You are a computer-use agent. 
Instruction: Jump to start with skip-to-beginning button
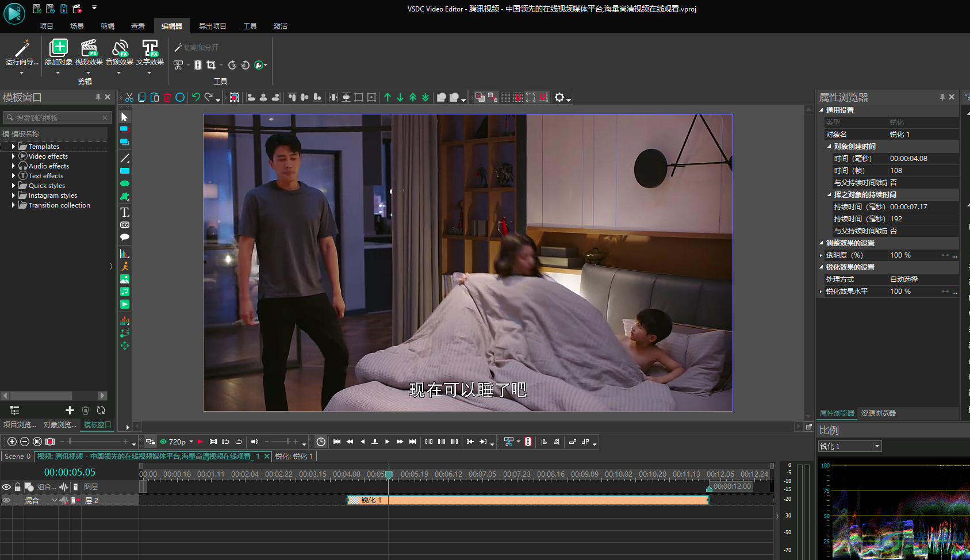[x=337, y=442]
